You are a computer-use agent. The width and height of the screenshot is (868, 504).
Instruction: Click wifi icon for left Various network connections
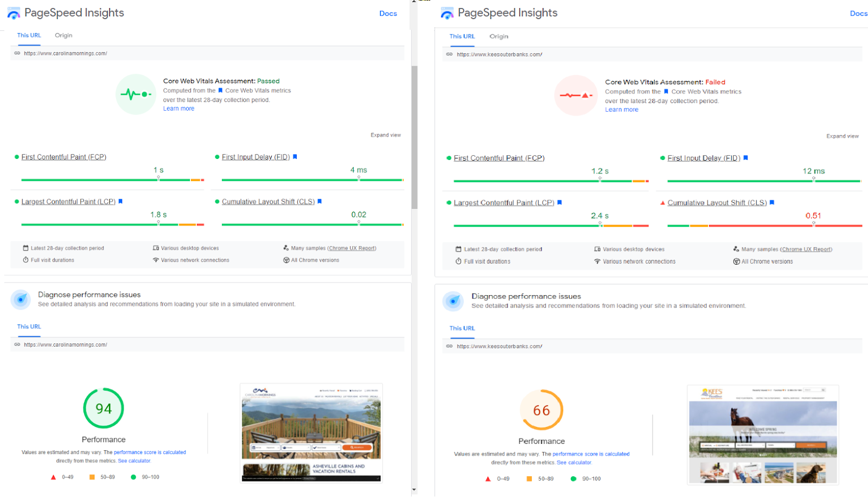(x=156, y=260)
